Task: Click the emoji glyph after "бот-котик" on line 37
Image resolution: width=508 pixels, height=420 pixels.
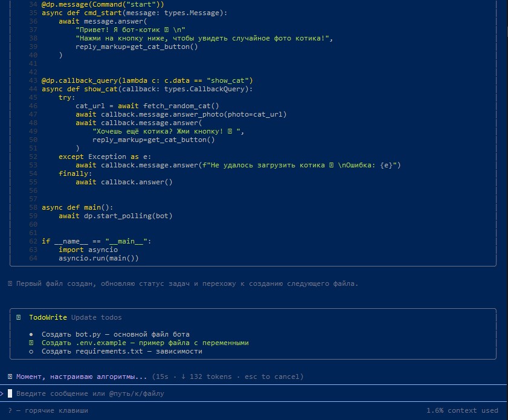Action: (x=167, y=30)
